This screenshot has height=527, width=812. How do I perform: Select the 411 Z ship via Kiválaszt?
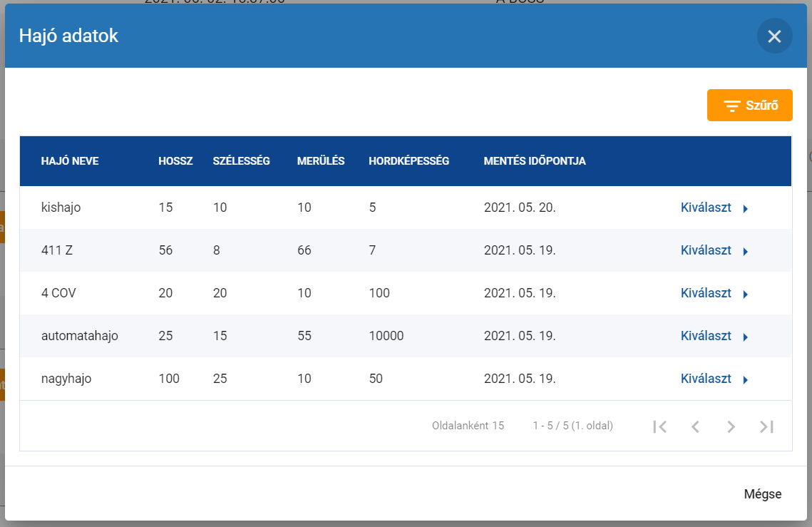point(706,250)
